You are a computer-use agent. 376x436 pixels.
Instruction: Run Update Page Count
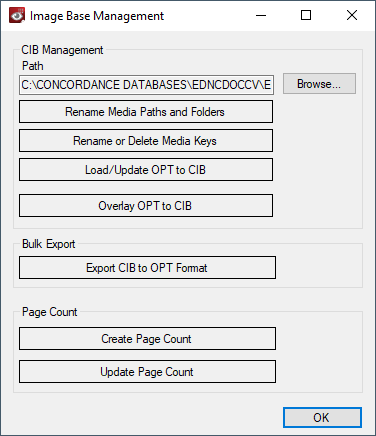coord(147,372)
